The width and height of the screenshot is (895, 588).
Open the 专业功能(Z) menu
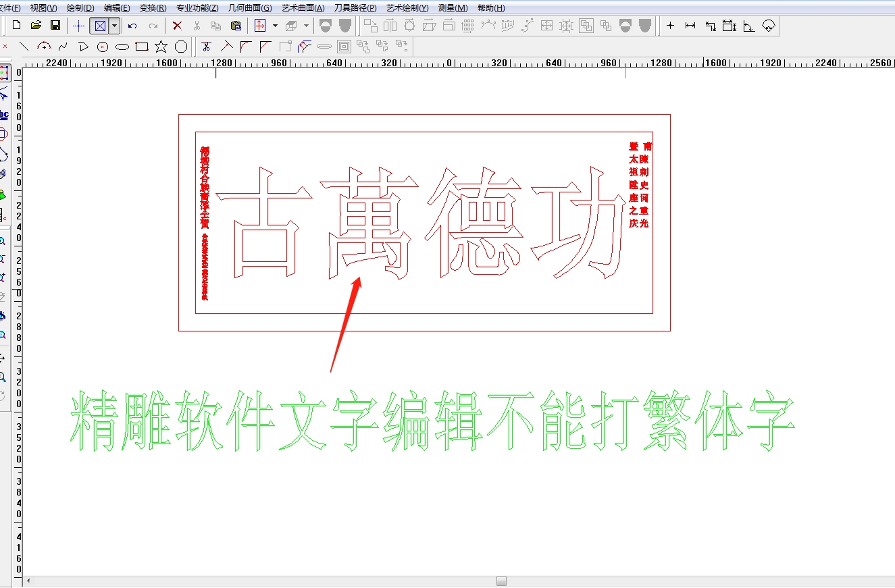point(197,8)
